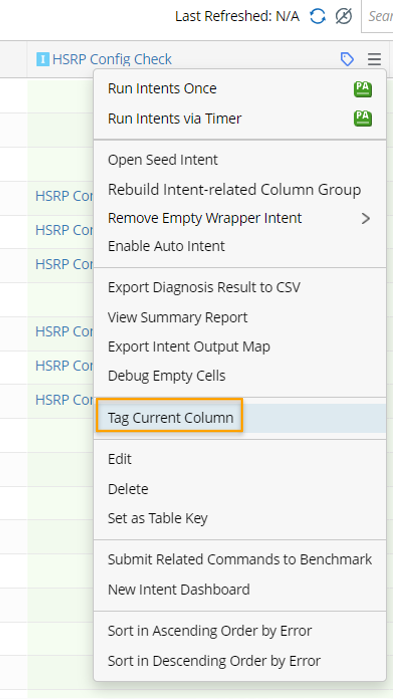Choose Sort in Descending Order by Error

pyautogui.click(x=214, y=660)
